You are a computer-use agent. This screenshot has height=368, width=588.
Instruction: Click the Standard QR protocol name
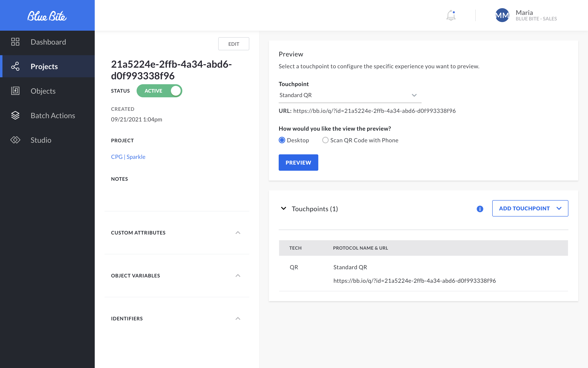coord(350,267)
